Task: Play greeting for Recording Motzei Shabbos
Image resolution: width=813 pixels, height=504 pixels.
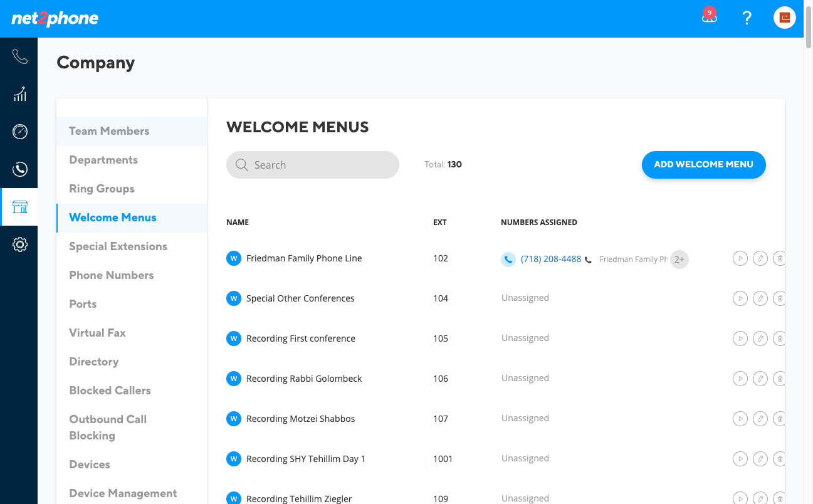Action: pyautogui.click(x=740, y=419)
